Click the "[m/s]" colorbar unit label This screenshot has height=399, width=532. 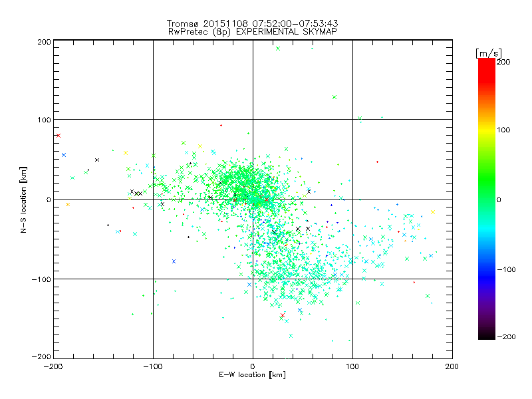[x=489, y=53]
